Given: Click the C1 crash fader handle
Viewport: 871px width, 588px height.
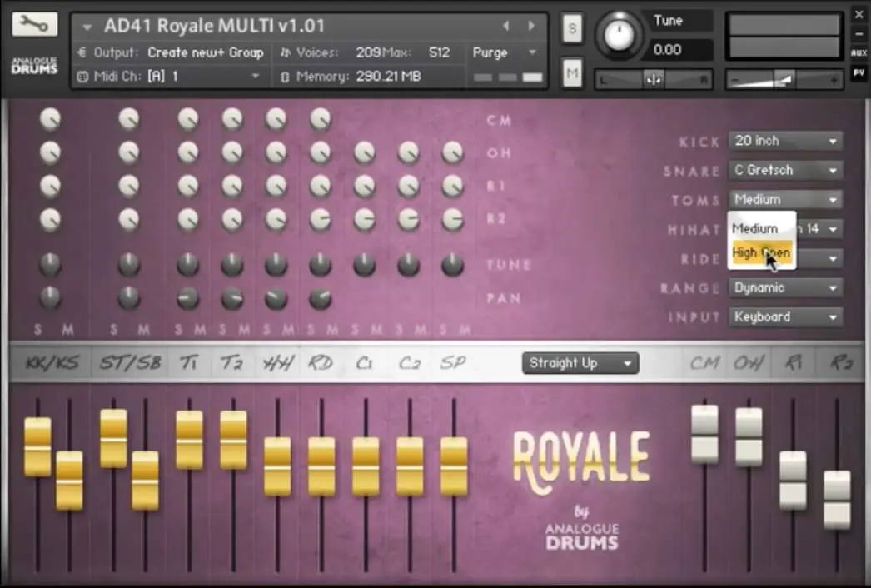Looking at the screenshot, I should click(366, 466).
